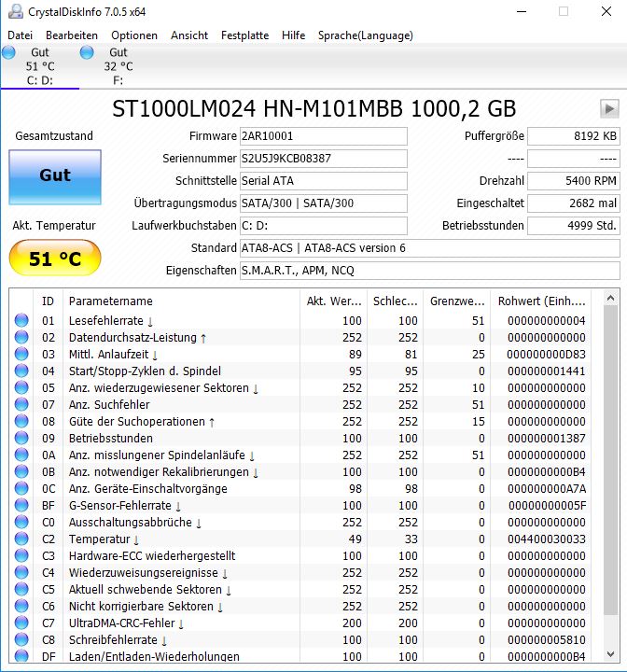Click the Puffergröße value 8192 KB

tap(574, 136)
